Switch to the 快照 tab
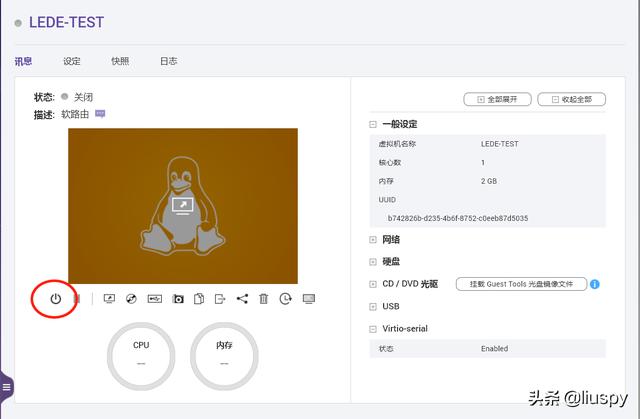The width and height of the screenshot is (640, 419). (120, 62)
